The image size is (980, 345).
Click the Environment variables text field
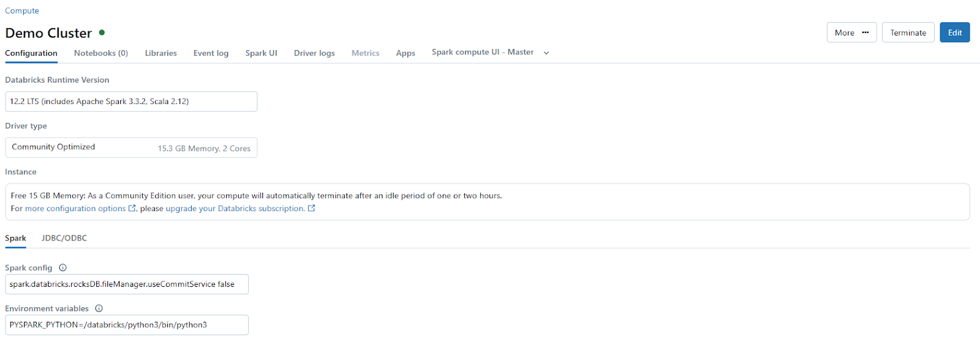127,325
